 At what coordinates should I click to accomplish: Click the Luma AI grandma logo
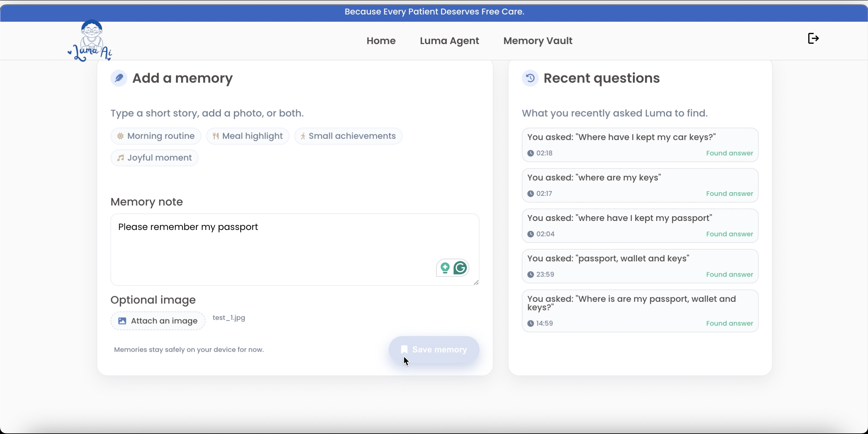[90, 41]
